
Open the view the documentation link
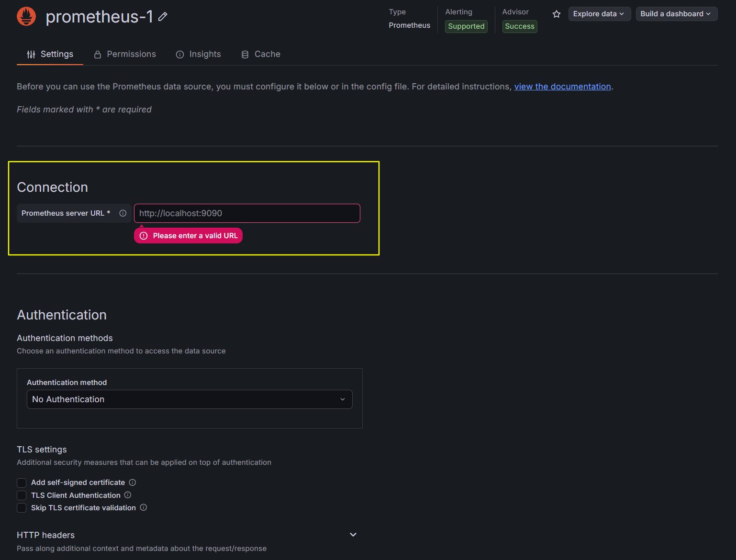tap(562, 87)
